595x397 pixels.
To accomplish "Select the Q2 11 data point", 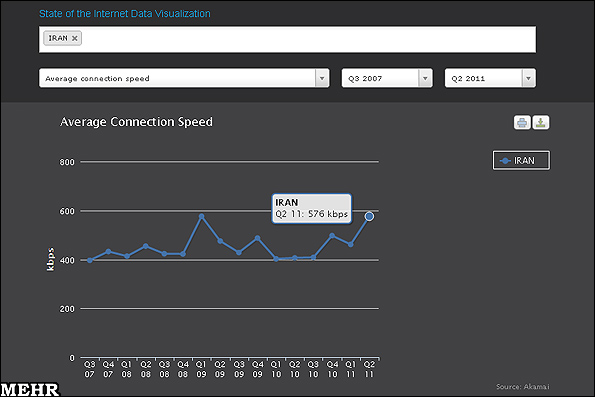I will coord(369,216).
